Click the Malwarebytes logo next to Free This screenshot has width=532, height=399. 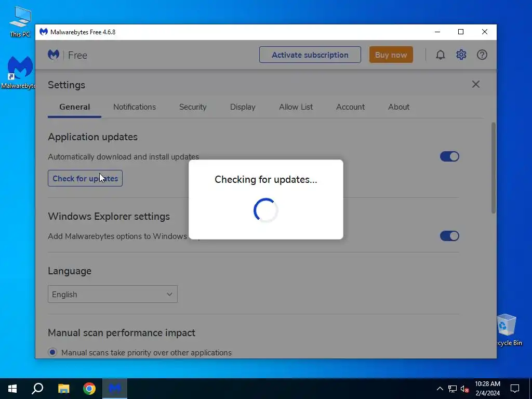(54, 55)
